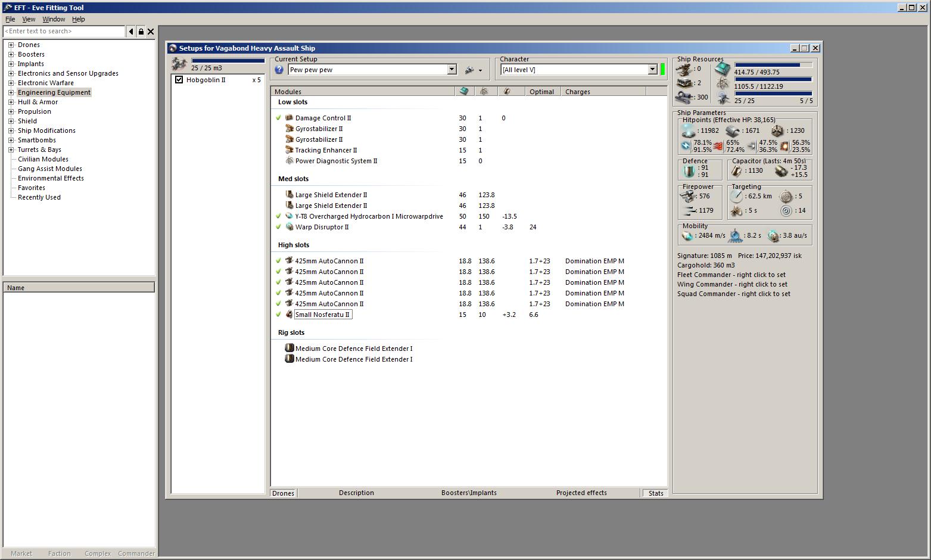Click the launcher hardpoints icon showing 2

coord(684,83)
